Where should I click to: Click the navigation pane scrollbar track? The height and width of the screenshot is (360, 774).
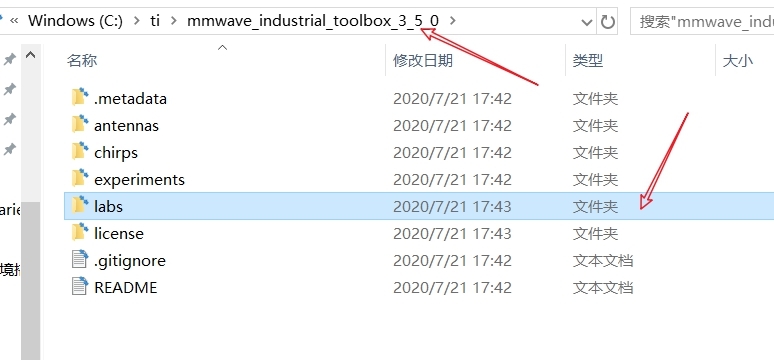[x=31, y=281]
